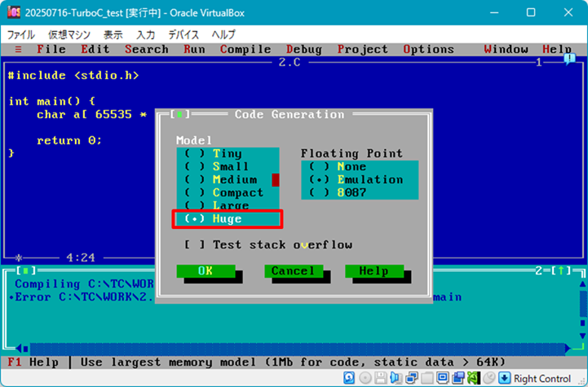The height and width of the screenshot is (387, 588).
Task: Click the "Error C:\TC\WORK\2." message line
Action: tap(84, 297)
